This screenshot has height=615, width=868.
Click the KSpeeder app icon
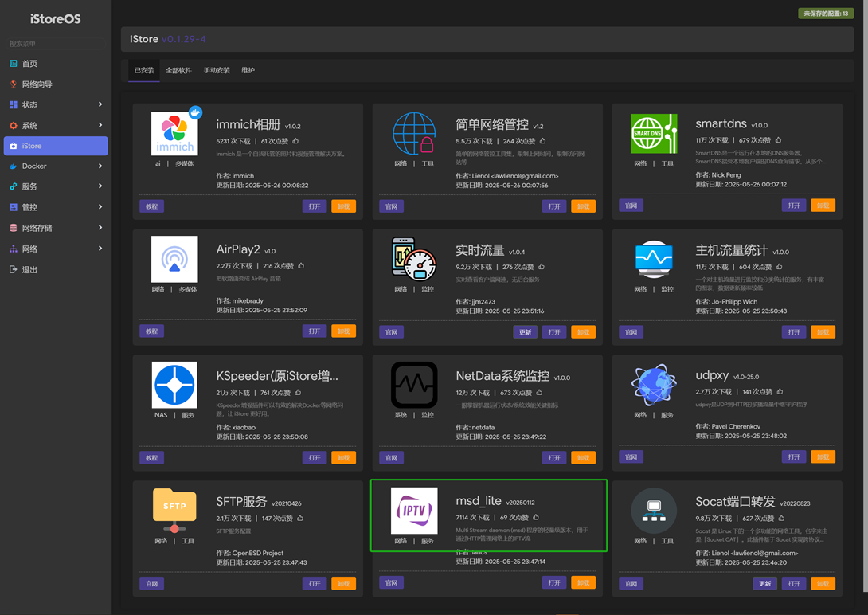[174, 385]
